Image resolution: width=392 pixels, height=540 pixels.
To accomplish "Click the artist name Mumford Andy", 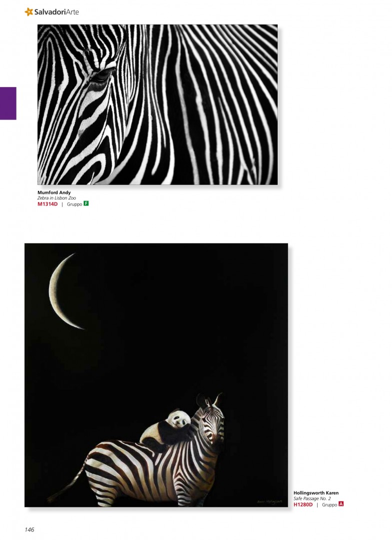I will coord(54,192).
